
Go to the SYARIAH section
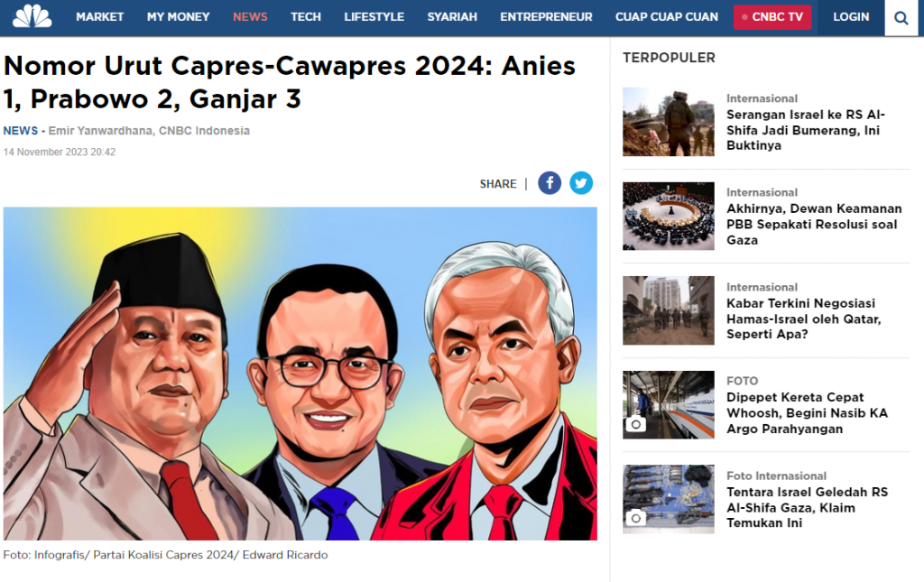[452, 17]
